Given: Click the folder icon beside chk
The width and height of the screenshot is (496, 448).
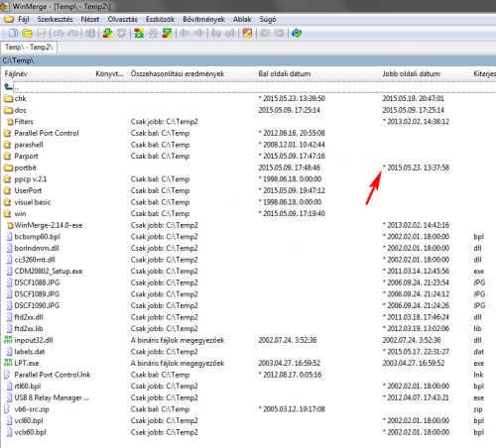Looking at the screenshot, I should point(8,98).
